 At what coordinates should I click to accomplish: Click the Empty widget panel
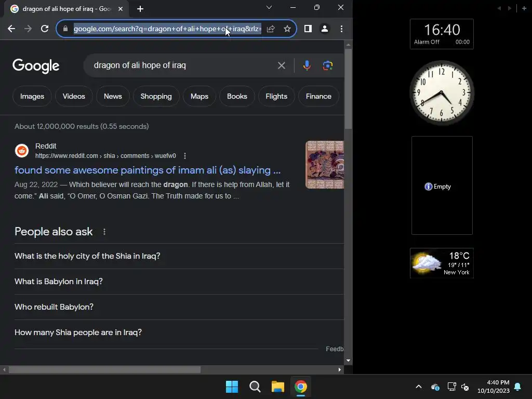442,185
